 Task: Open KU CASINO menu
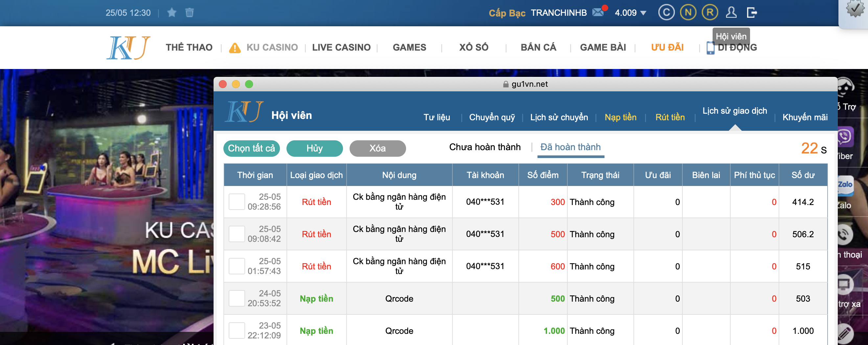[272, 48]
